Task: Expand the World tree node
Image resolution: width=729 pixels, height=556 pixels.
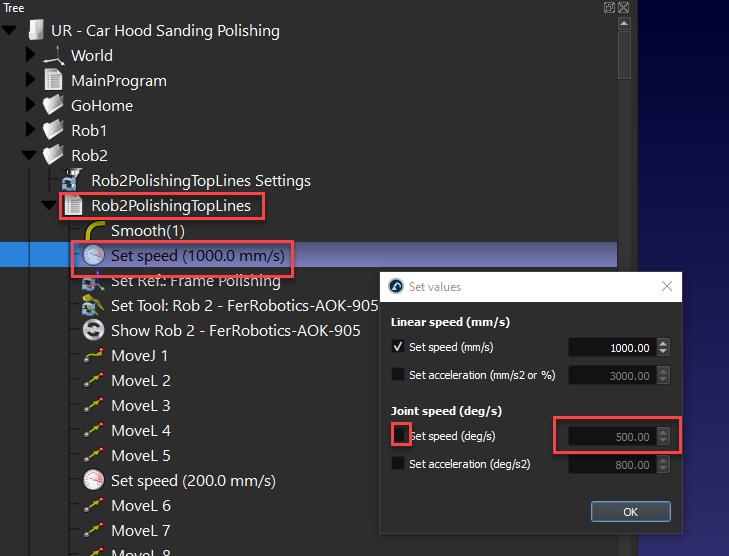Action: (x=30, y=54)
